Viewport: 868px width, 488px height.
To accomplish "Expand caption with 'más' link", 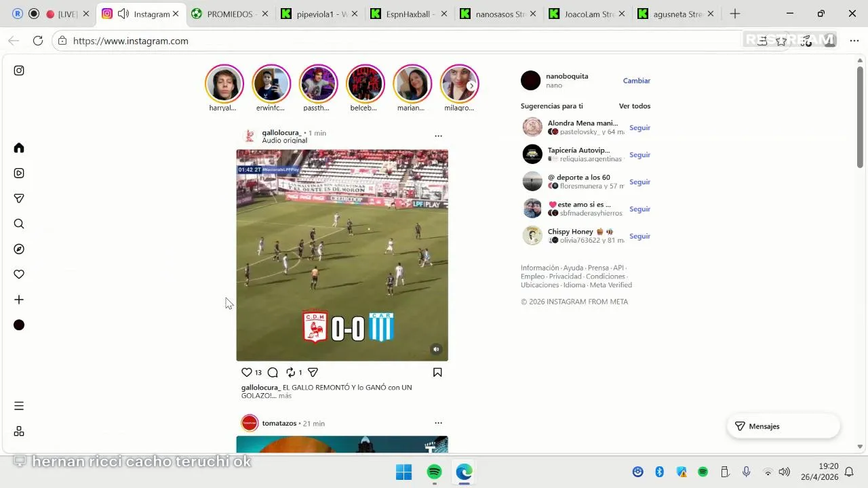I will click(x=285, y=396).
